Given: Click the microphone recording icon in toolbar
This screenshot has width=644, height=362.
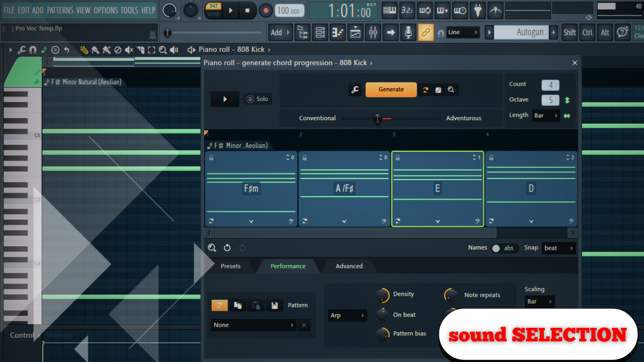Looking at the screenshot, I should (x=408, y=33).
